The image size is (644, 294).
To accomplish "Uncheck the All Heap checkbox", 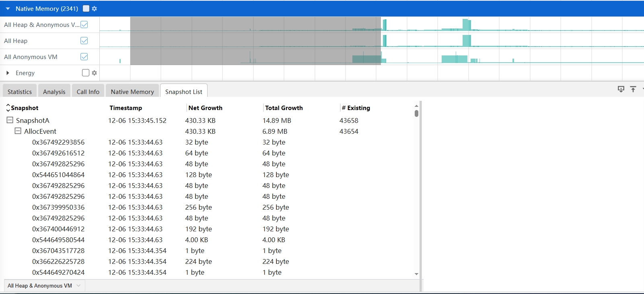I will pos(84,41).
